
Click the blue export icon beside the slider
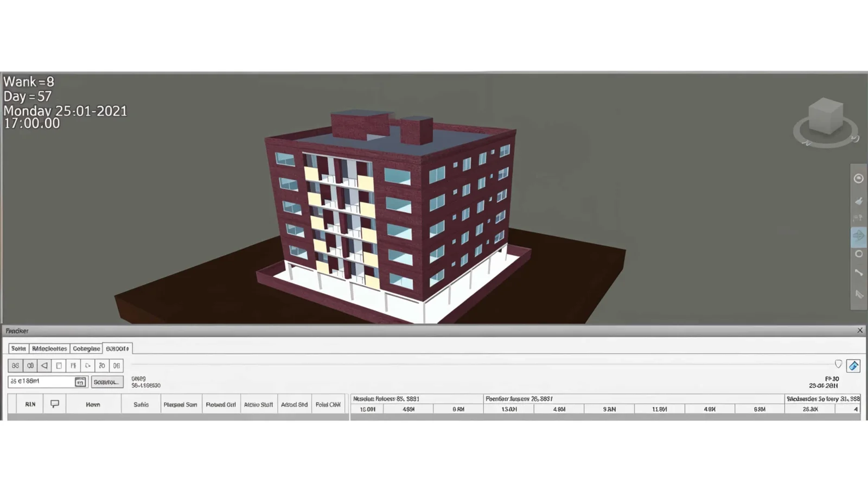click(853, 366)
